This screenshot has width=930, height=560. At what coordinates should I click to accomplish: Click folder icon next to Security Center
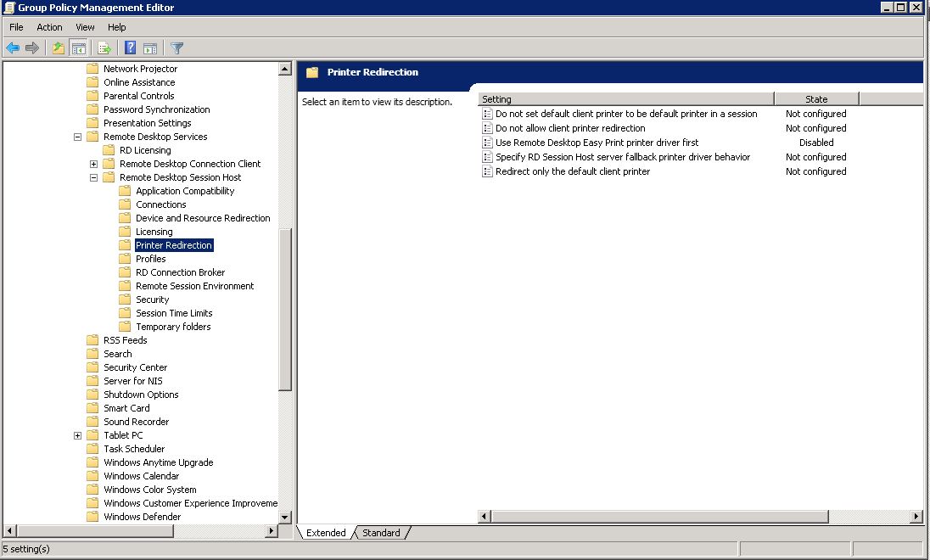pyautogui.click(x=92, y=367)
